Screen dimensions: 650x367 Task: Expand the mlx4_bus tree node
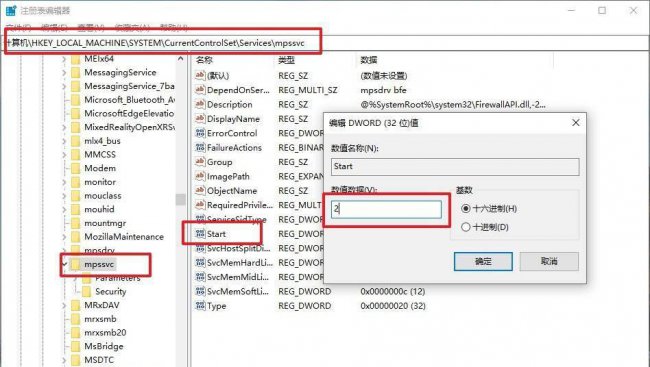coord(64,141)
